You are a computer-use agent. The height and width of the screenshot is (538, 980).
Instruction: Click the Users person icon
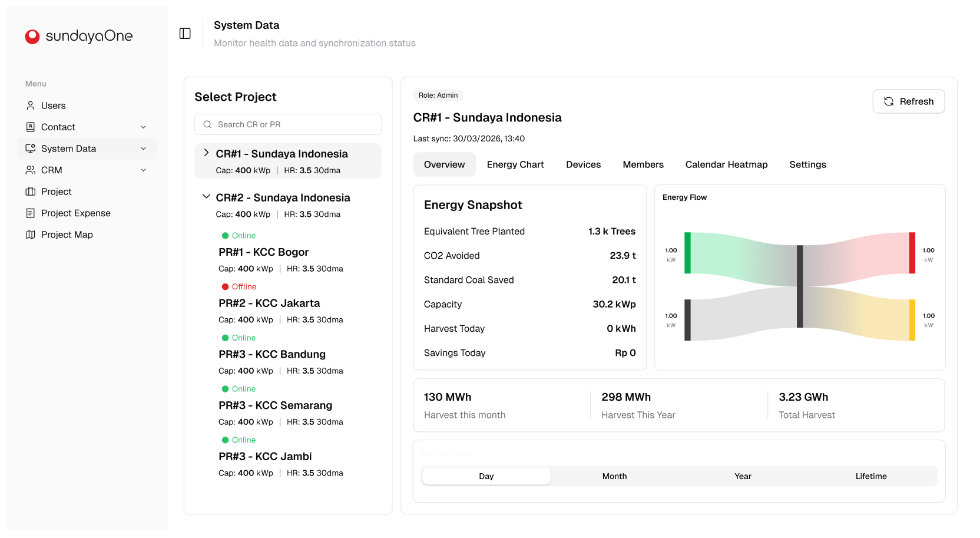(31, 105)
